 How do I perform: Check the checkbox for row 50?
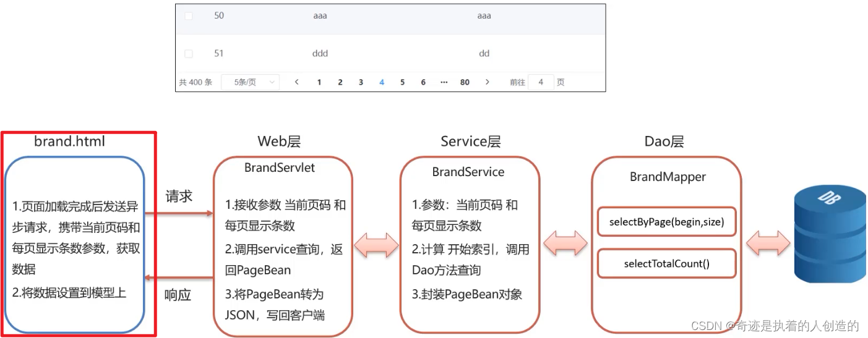click(x=189, y=16)
